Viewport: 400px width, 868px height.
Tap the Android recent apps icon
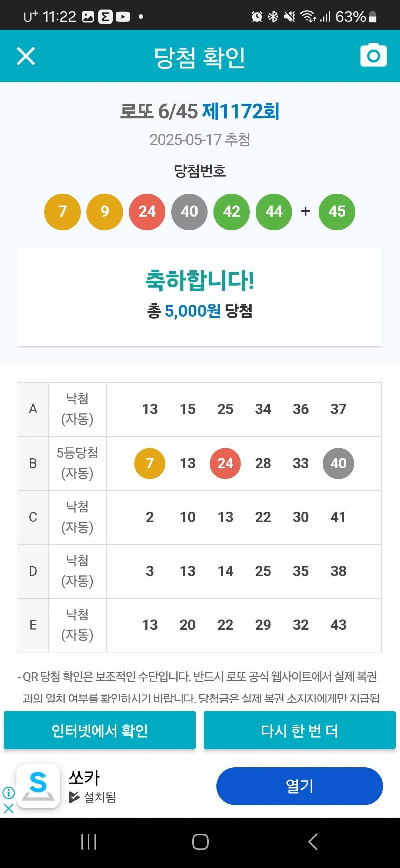89,842
